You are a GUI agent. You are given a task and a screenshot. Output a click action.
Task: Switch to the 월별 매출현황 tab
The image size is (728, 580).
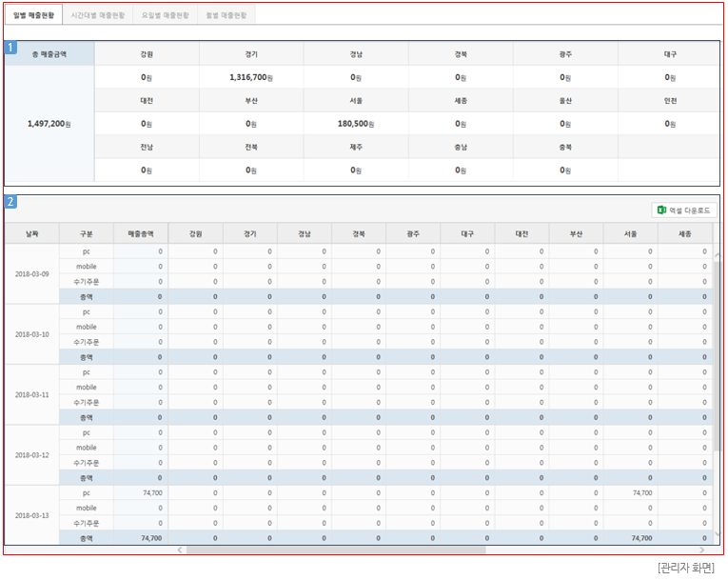[226, 15]
